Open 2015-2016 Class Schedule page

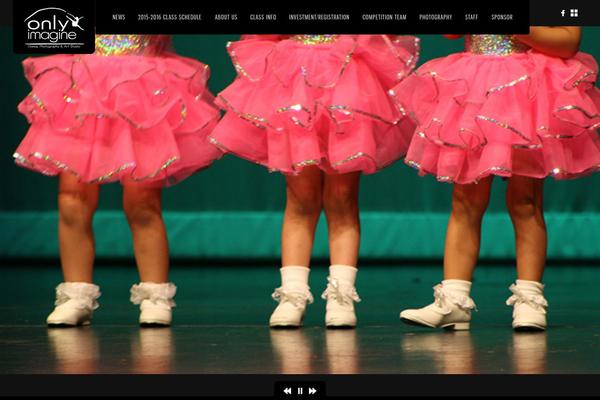[170, 17]
